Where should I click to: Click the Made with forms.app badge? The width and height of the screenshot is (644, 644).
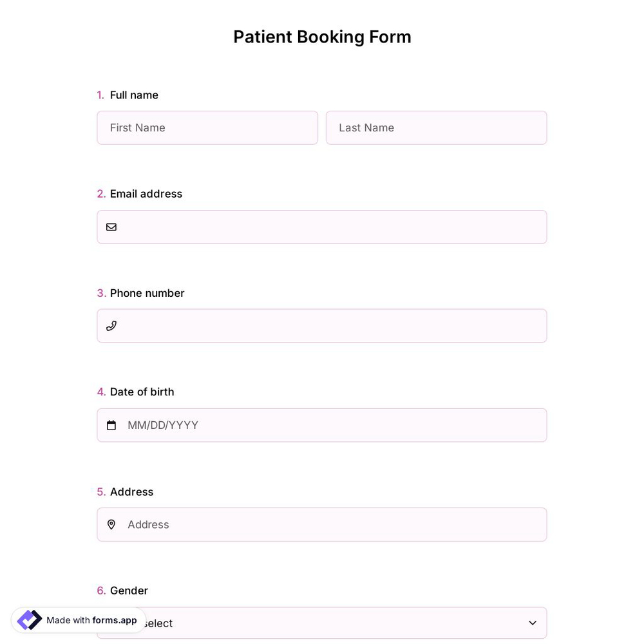coord(77,620)
